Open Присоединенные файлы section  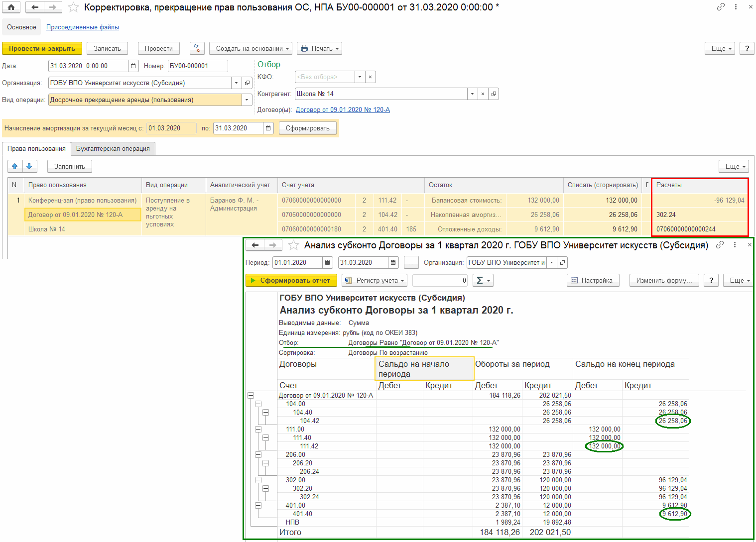tap(83, 27)
